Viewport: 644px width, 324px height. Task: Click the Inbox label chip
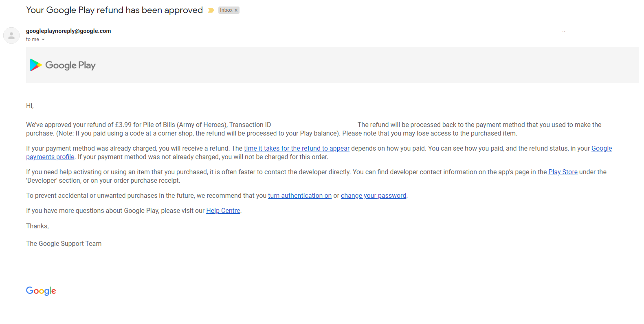226,10
